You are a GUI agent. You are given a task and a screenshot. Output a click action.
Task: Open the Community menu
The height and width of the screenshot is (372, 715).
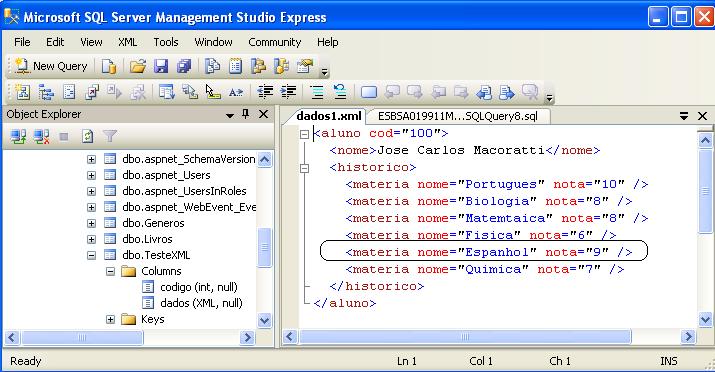pos(275,42)
